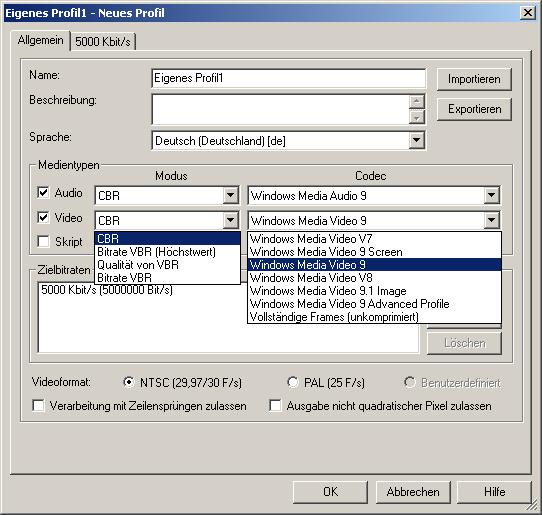Image resolution: width=542 pixels, height=515 pixels.
Task: Click the Abbrechen button
Action: tap(413, 492)
